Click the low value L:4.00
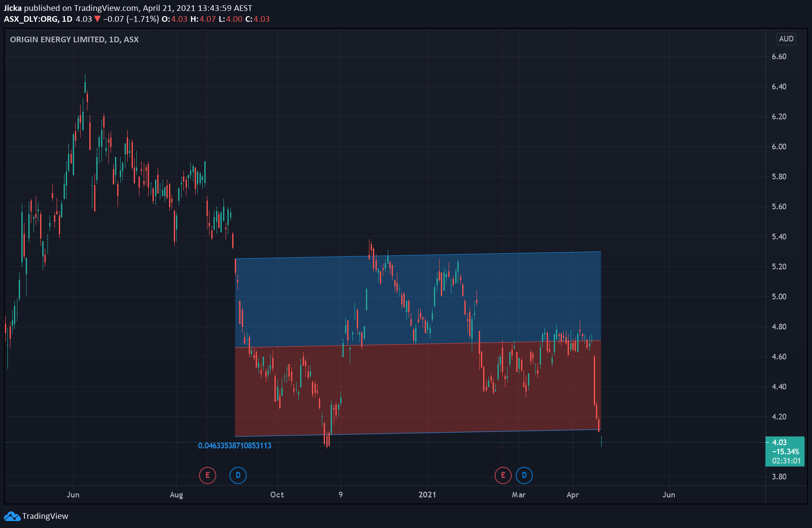This screenshot has width=812, height=528. [x=230, y=19]
